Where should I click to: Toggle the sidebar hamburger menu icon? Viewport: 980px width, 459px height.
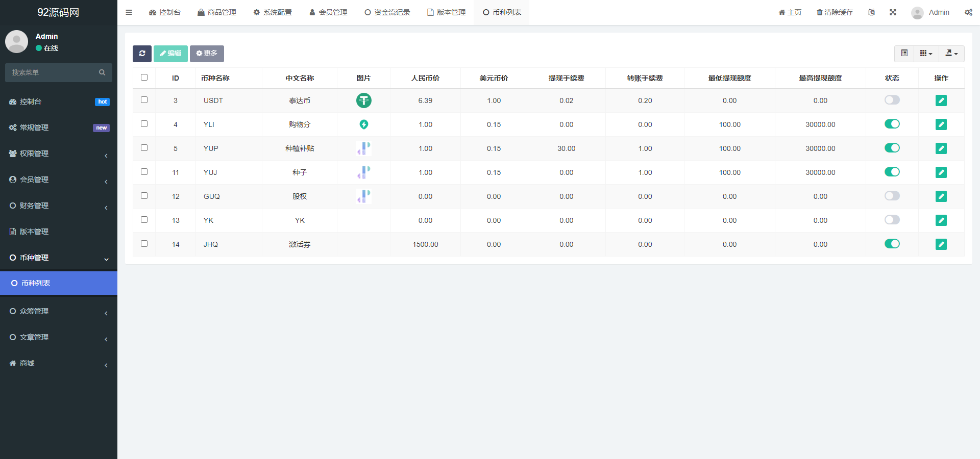coord(129,12)
